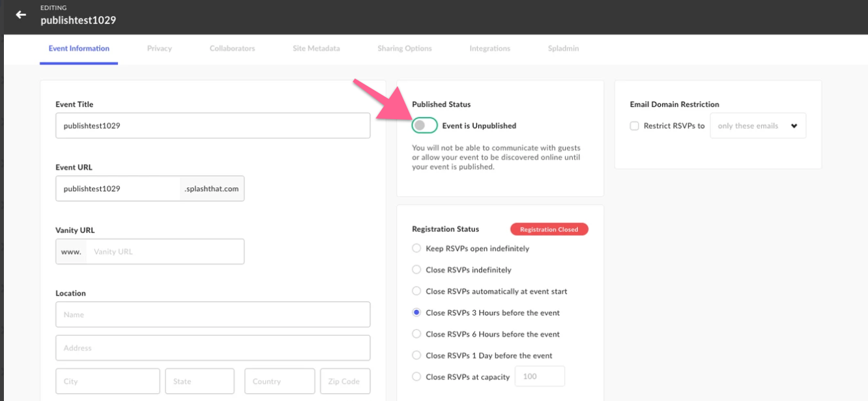868x401 pixels.
Task: Go to the Collaborators tab
Action: 232,48
